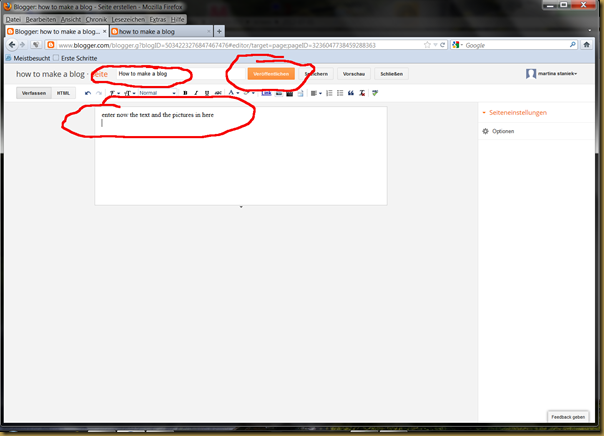Click the Feedback geben button
The height and width of the screenshot is (436, 604).
568,417
